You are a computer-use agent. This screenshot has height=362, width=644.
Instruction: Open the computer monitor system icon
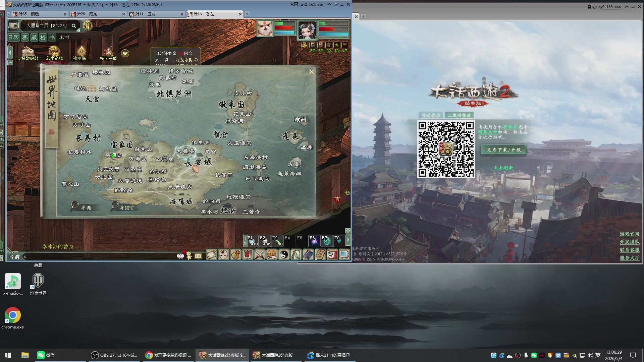click(344, 255)
